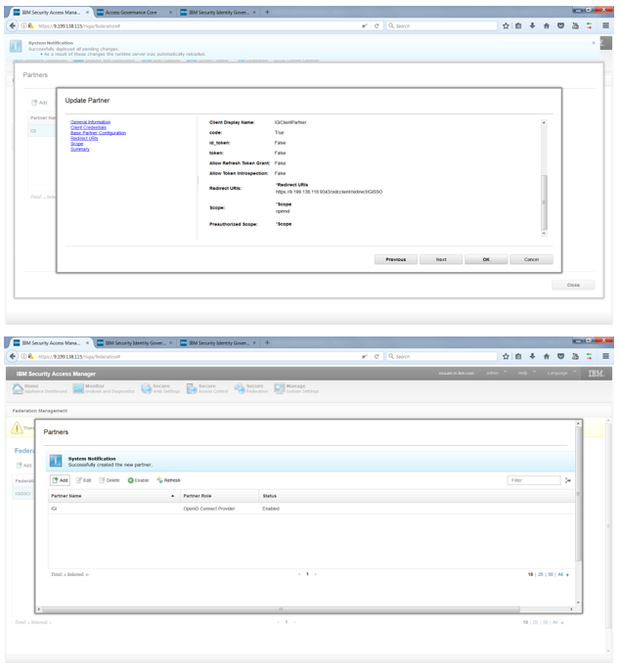
Task: Click Search field in top browser window
Action: (441, 26)
